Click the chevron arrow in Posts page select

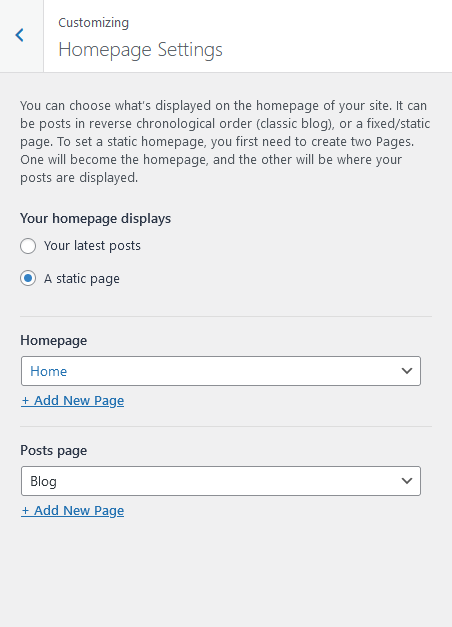tap(407, 481)
